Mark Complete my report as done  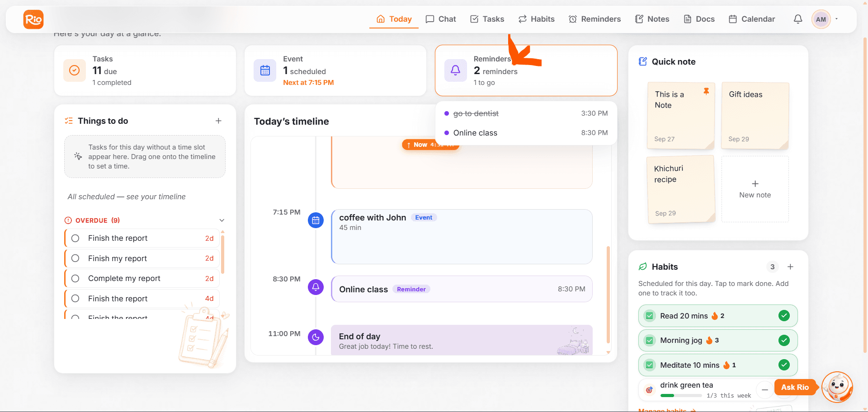tap(75, 278)
